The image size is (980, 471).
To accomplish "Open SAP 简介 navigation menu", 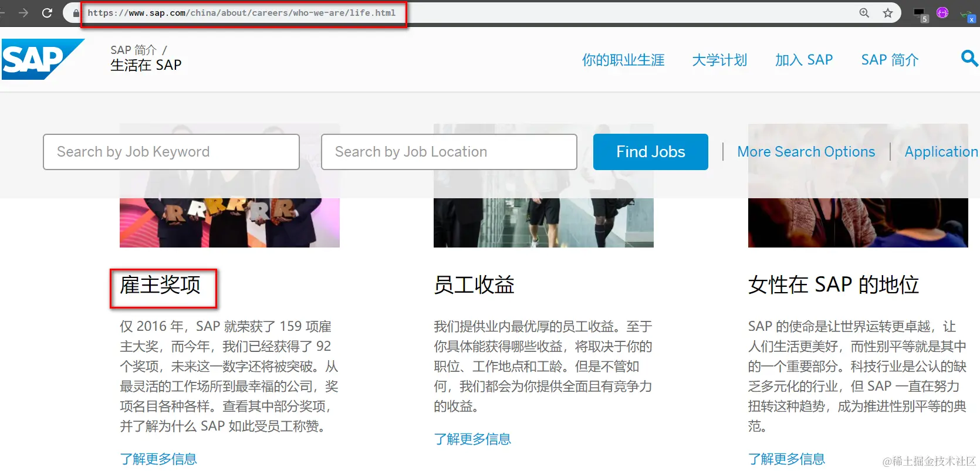I will (x=890, y=60).
